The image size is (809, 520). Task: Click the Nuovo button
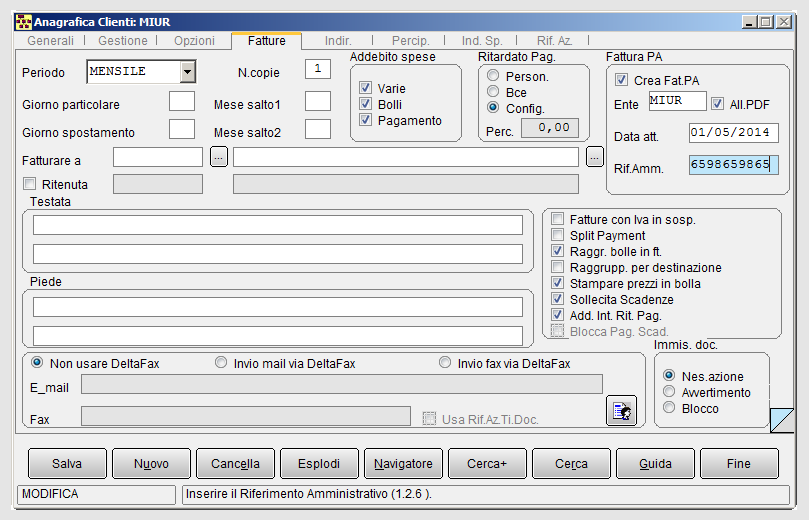[x=151, y=463]
